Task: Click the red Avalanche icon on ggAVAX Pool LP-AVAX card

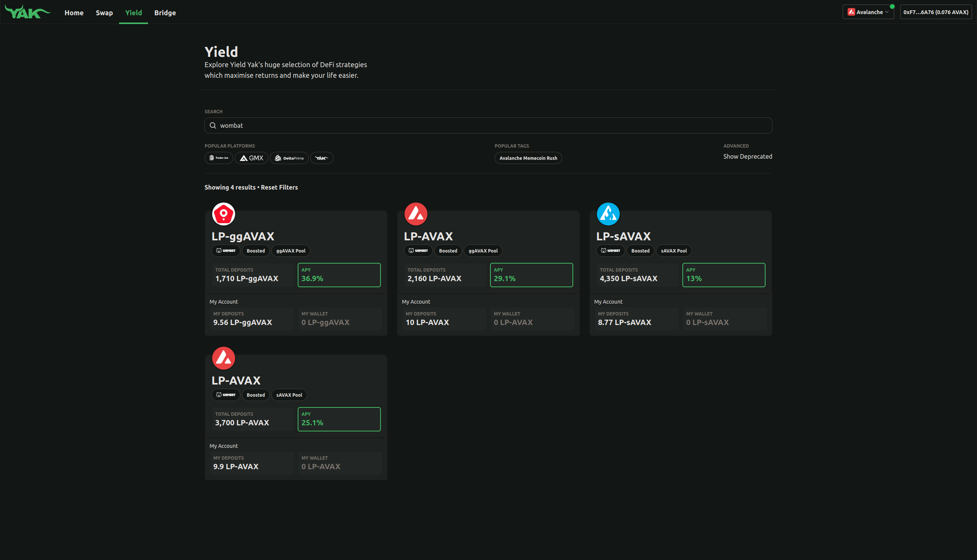Action: point(416,214)
